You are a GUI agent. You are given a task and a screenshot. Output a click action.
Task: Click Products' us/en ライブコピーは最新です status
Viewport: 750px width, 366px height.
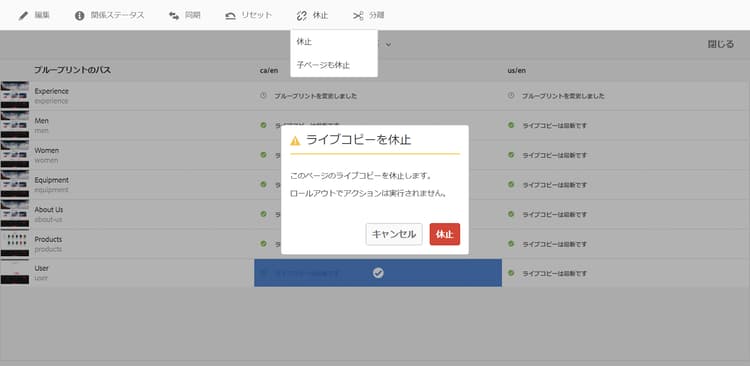[x=554, y=244]
